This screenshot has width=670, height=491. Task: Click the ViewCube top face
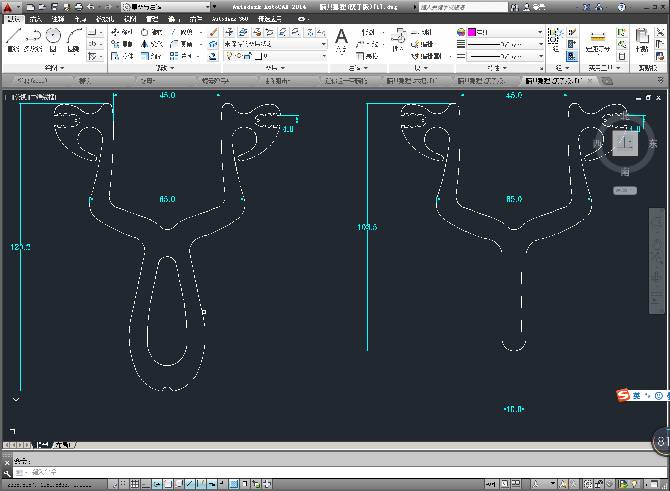625,143
